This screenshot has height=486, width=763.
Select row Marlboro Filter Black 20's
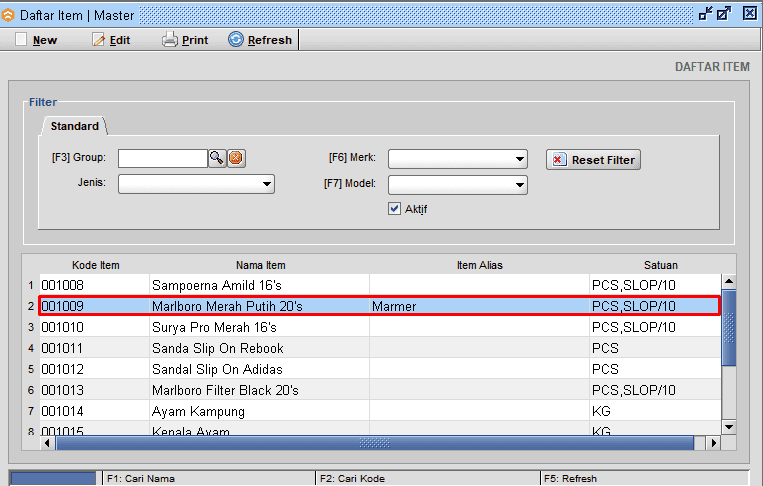click(380, 390)
